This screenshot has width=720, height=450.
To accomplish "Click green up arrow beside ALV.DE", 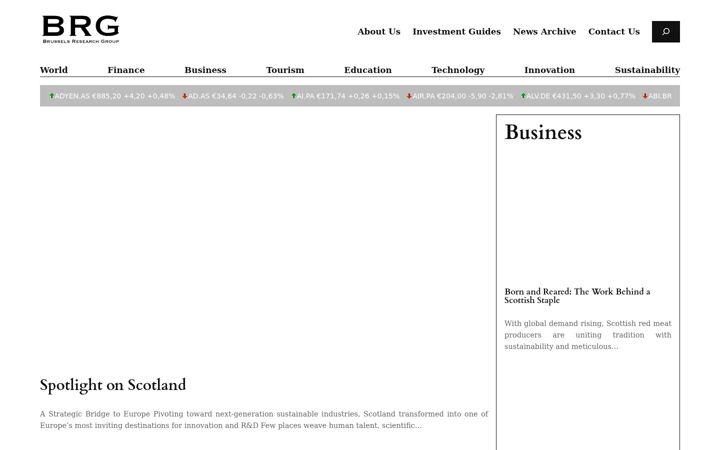I will pyautogui.click(x=523, y=96).
